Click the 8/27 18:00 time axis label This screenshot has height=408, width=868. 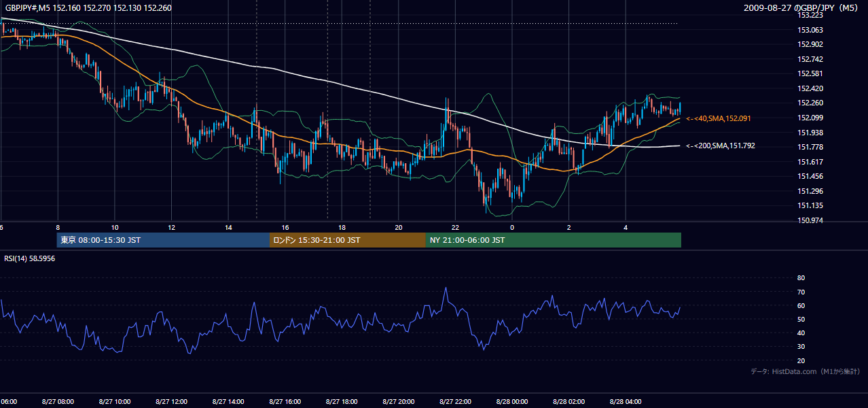coord(342,401)
